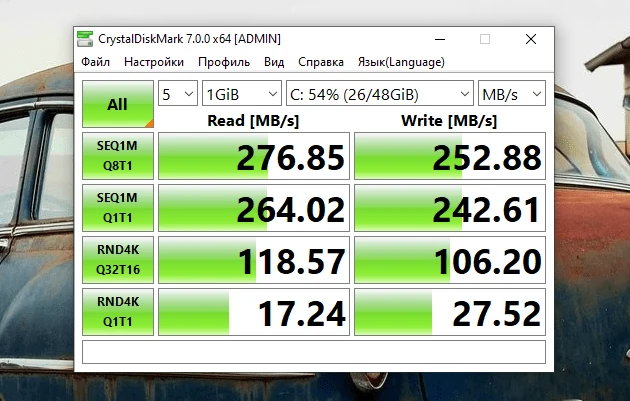Open the Вид menu

274,62
